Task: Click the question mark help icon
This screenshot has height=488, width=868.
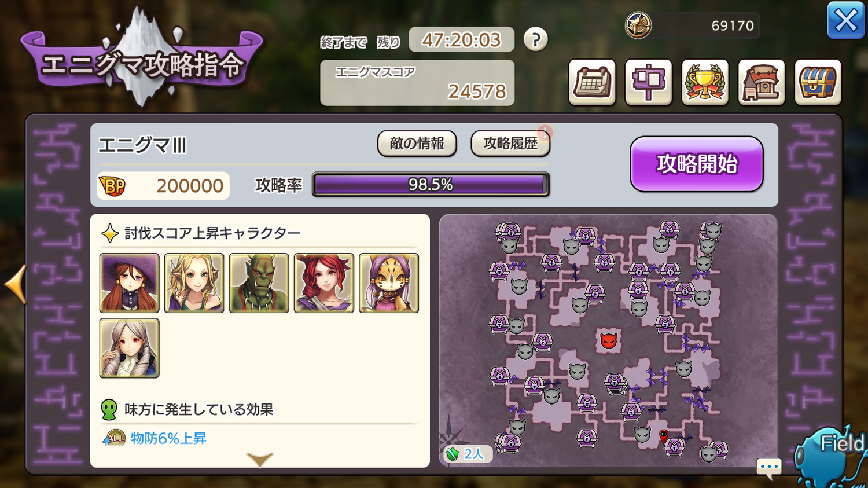Action: click(x=535, y=39)
